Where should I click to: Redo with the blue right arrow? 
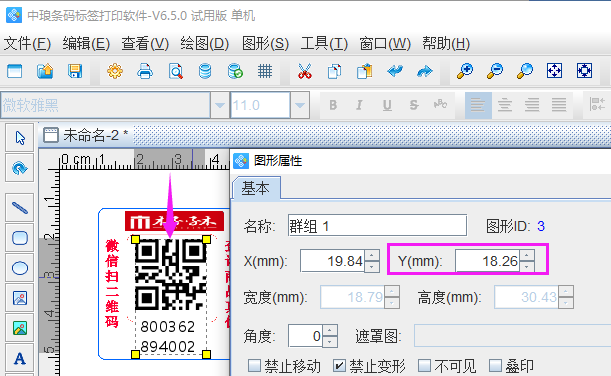click(425, 71)
